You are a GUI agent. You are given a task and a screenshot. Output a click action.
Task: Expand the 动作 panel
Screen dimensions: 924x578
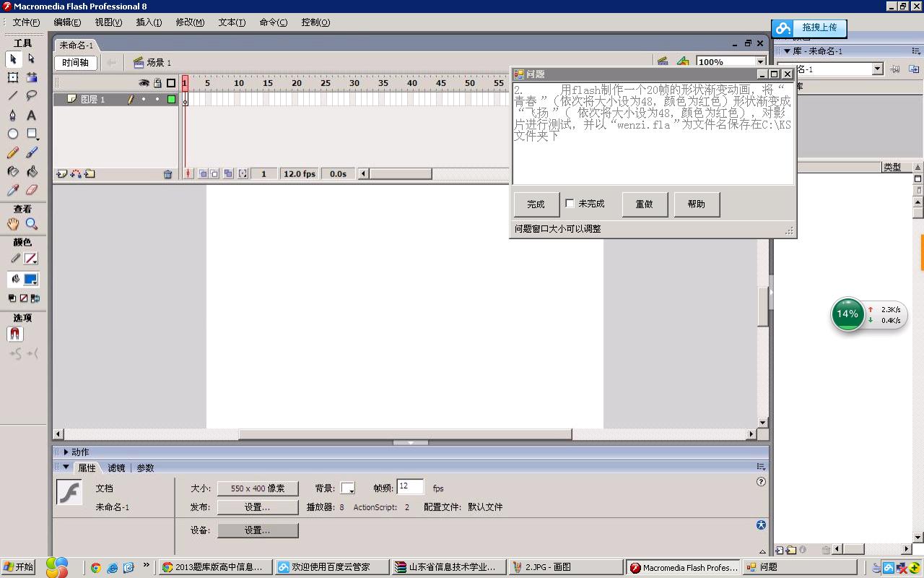tap(66, 452)
